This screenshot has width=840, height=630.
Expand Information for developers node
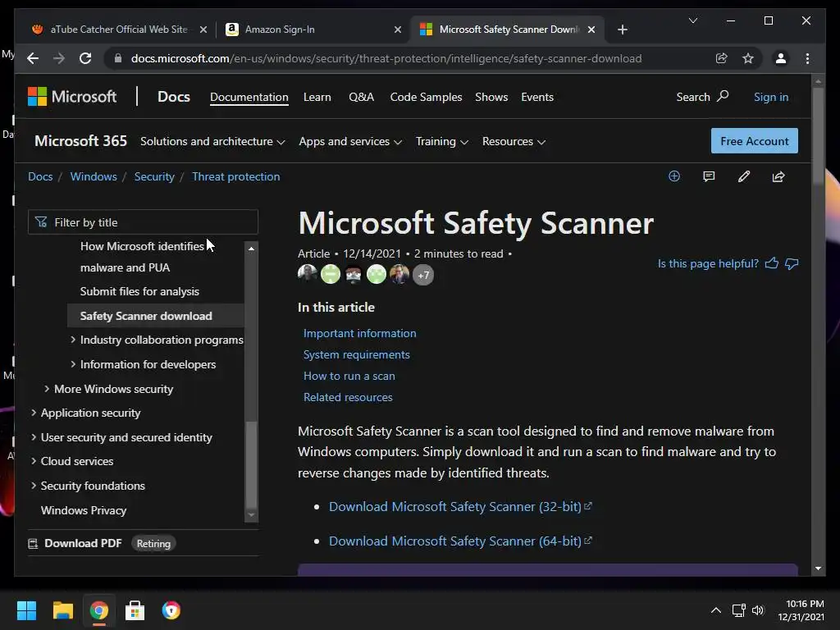(x=73, y=364)
